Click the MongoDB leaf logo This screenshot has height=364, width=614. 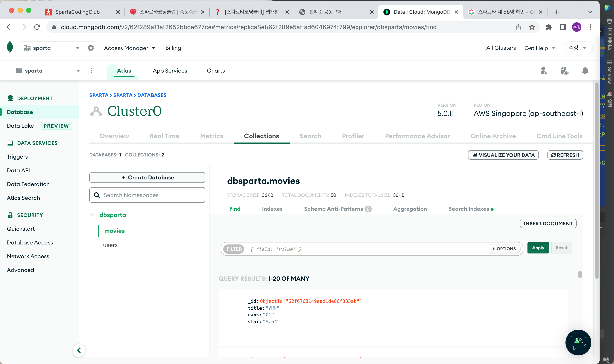pyautogui.click(x=10, y=47)
